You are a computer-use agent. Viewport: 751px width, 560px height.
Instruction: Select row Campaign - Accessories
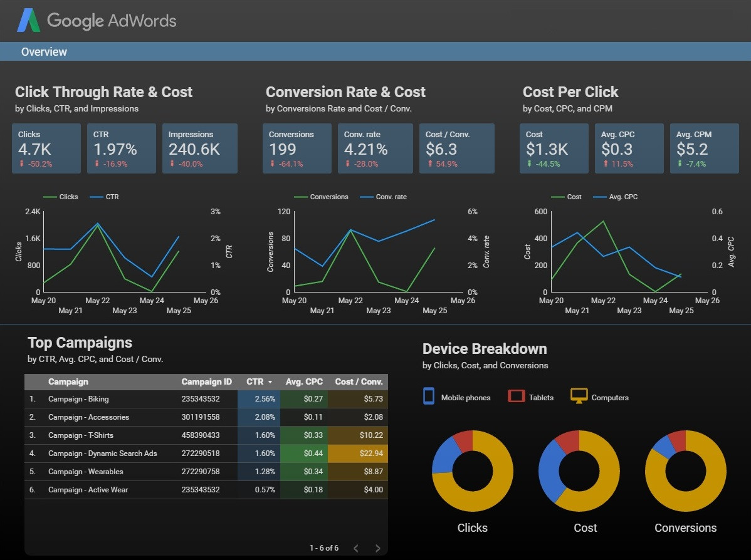(206, 417)
